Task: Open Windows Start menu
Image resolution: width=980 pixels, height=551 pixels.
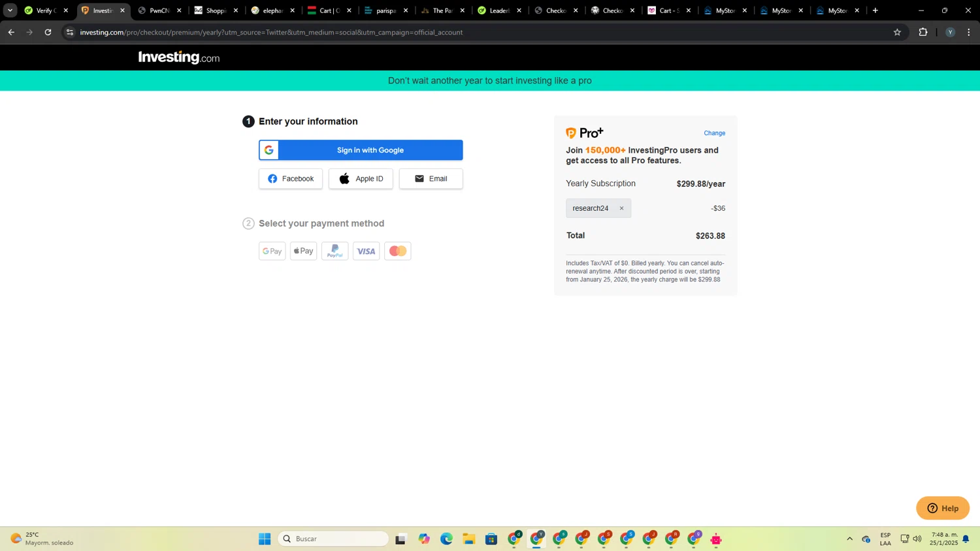Action: 265,539
